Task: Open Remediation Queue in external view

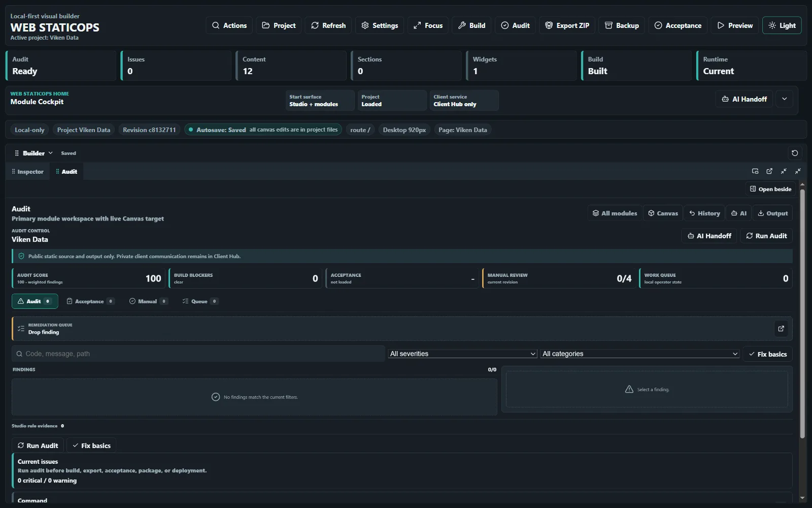Action: coord(781,329)
